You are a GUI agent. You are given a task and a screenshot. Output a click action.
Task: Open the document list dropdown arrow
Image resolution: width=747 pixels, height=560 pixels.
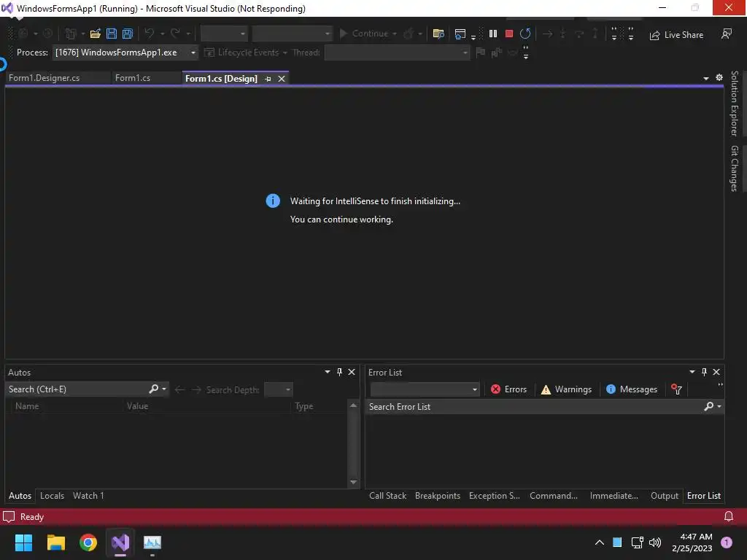pyautogui.click(x=706, y=79)
